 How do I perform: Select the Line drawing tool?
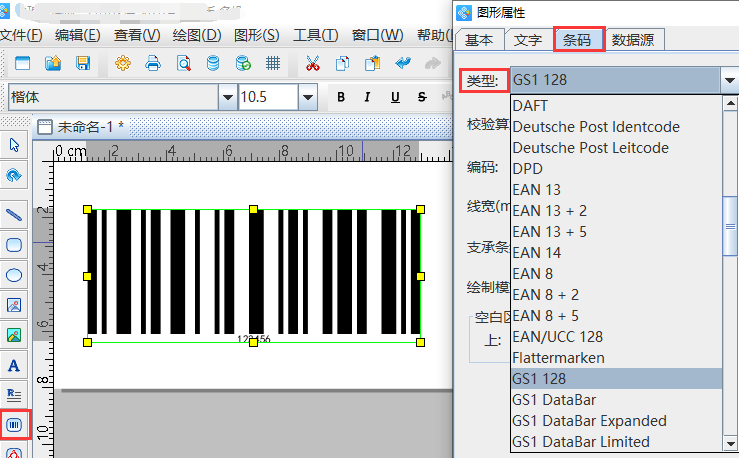point(14,215)
